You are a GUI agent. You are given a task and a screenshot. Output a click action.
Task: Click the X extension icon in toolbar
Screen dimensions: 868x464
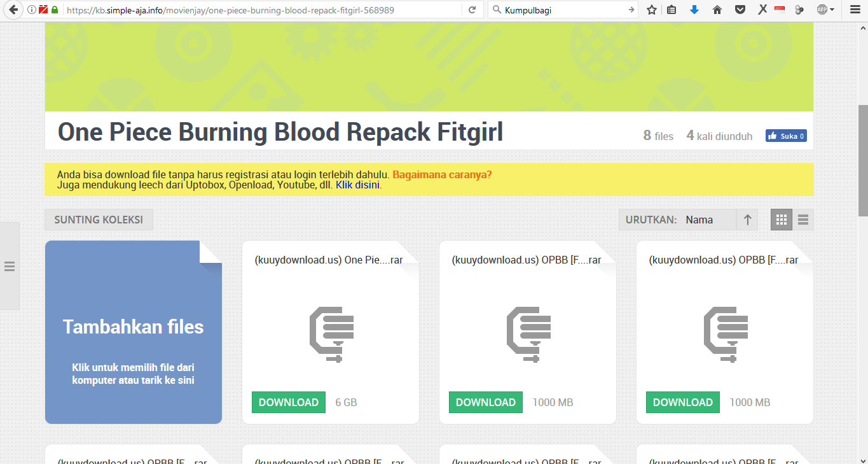(762, 10)
